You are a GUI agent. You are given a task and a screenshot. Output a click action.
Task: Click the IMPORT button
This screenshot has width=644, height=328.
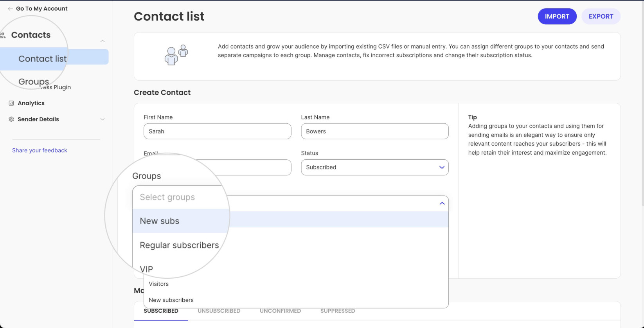[557, 16]
